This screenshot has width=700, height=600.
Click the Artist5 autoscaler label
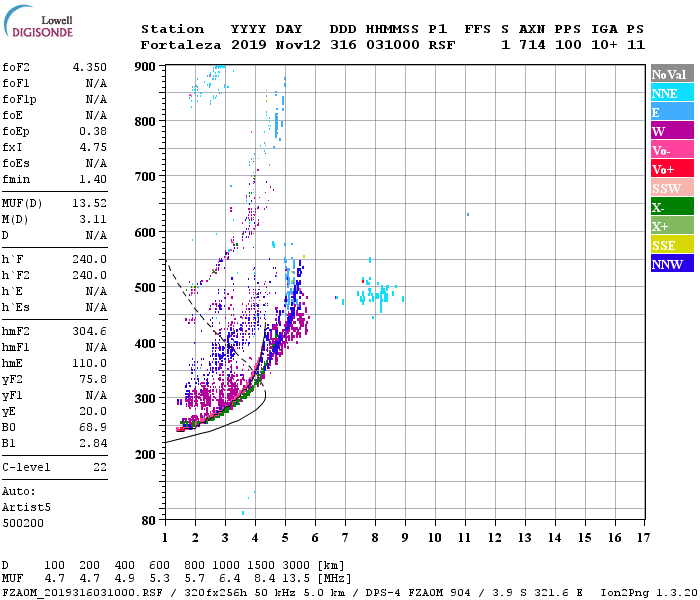point(26,508)
